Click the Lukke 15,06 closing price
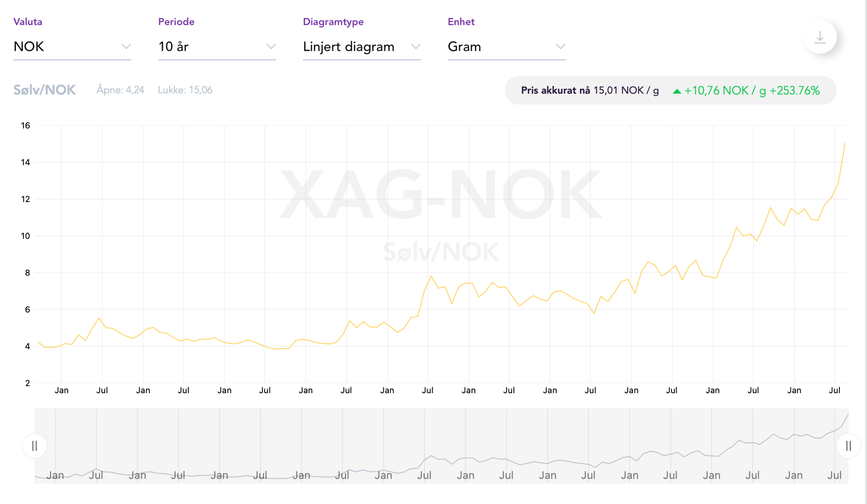 tap(185, 90)
